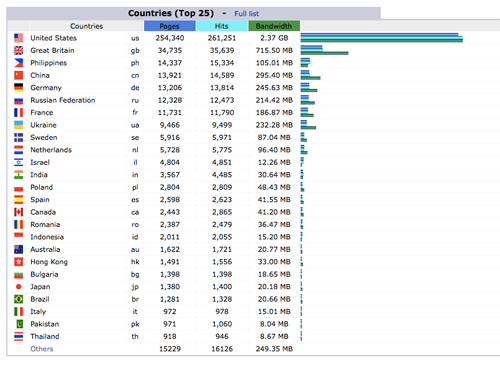The height and width of the screenshot is (365, 500).
Task: Click the 2.37 GB bandwidth value
Action: (274, 38)
